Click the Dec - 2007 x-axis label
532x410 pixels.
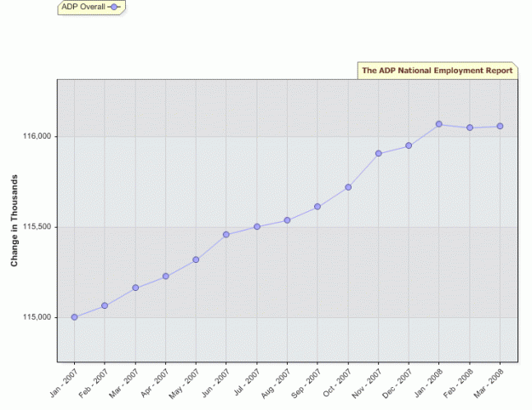[398, 384]
